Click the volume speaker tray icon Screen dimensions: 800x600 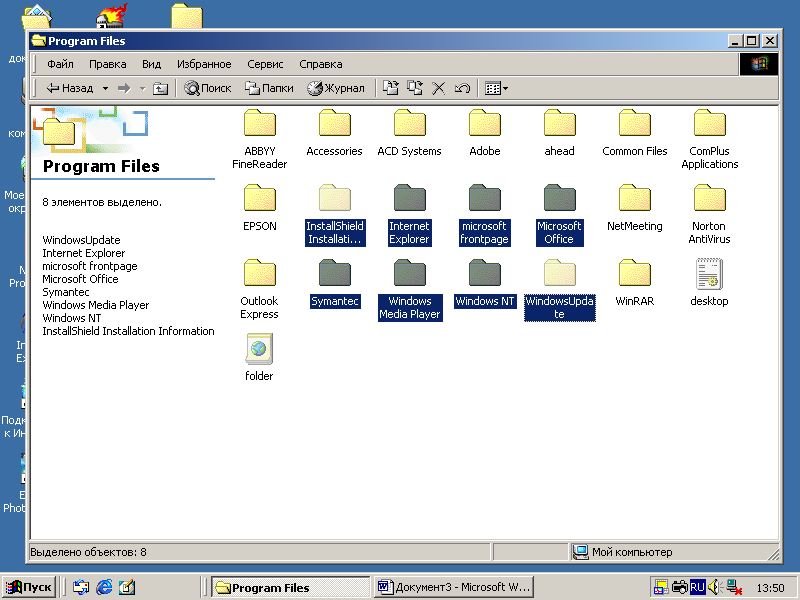tap(714, 587)
